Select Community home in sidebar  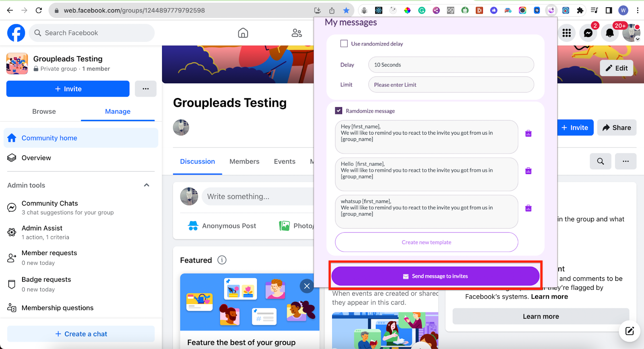(81, 138)
